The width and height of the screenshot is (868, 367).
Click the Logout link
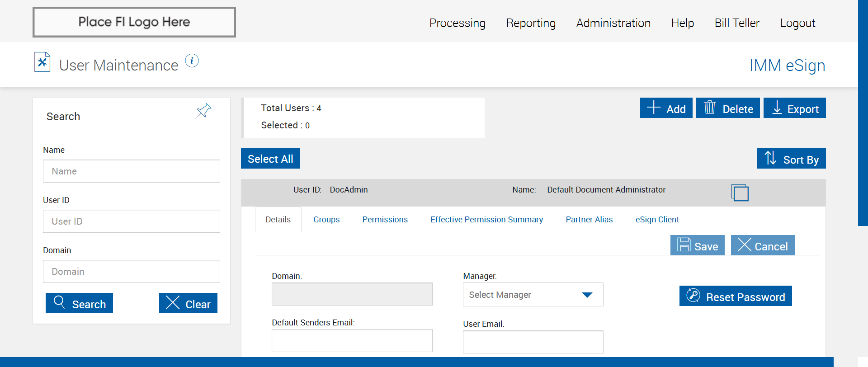click(x=797, y=23)
